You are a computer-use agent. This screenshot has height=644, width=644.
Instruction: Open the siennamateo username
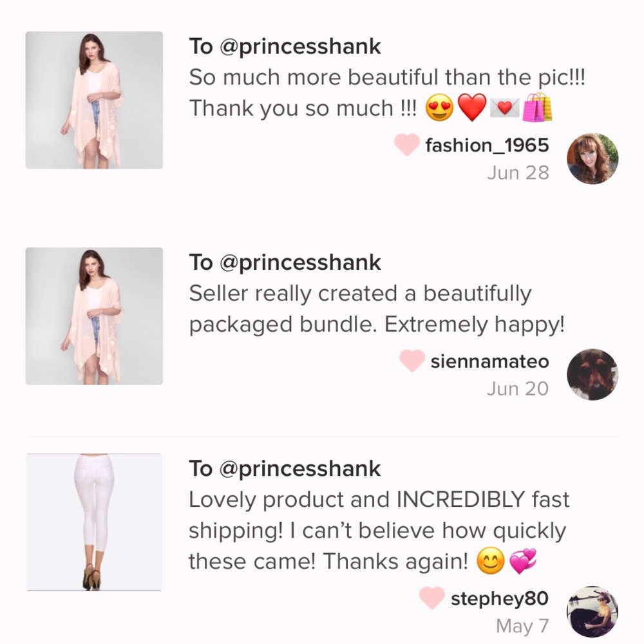click(489, 361)
